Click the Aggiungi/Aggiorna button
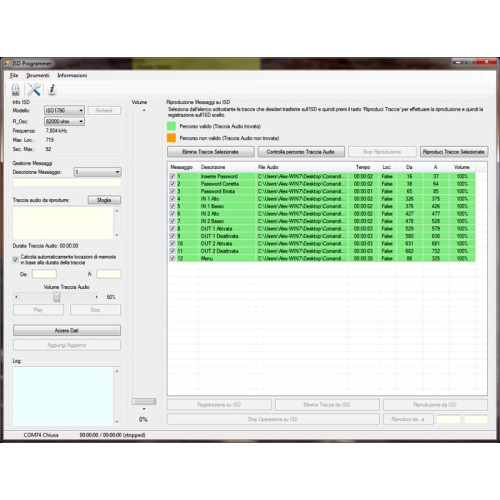The width and height of the screenshot is (500, 500). pos(67,345)
